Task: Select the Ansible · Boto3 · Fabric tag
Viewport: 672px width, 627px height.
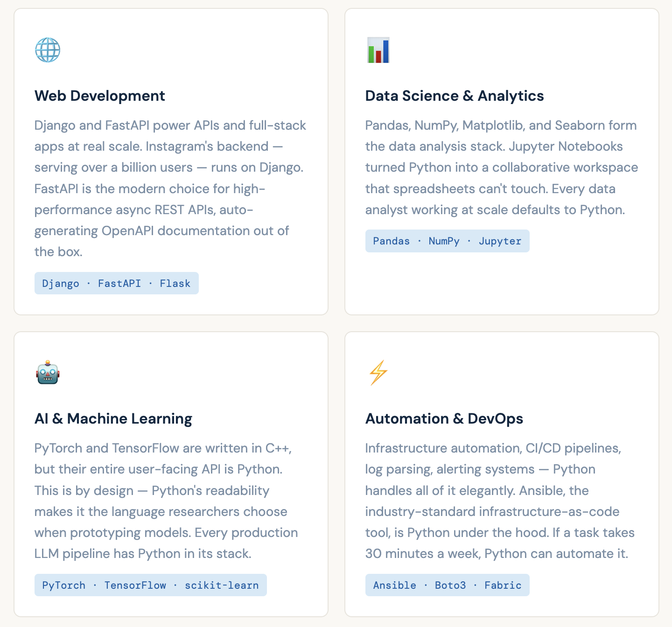Action: coord(447,585)
